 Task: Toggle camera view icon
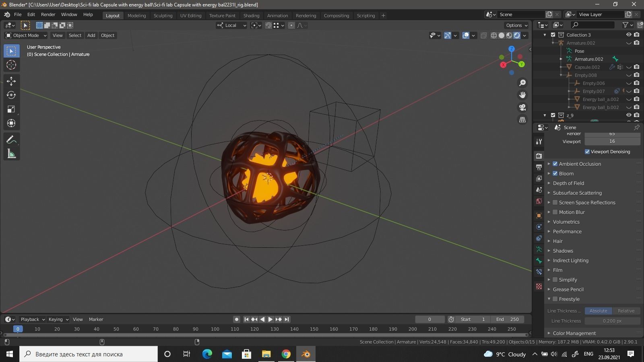522,107
